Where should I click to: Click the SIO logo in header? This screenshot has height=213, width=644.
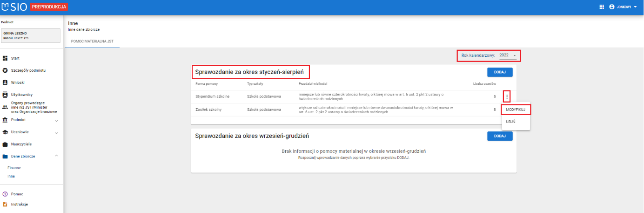pyautogui.click(x=15, y=7)
